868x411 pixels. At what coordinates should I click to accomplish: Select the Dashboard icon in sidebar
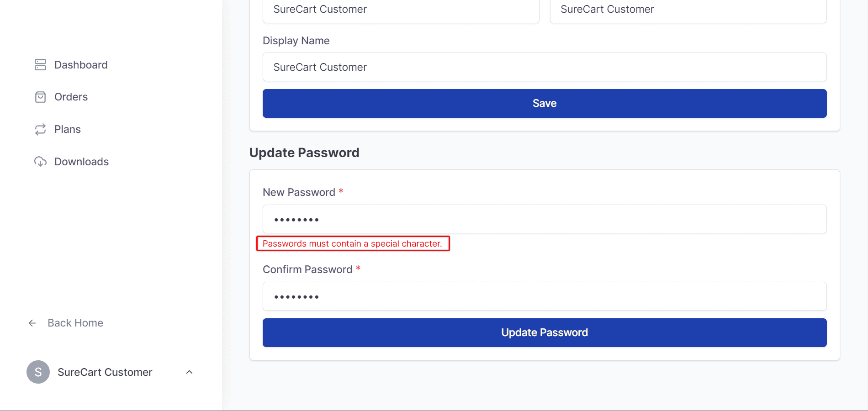40,64
